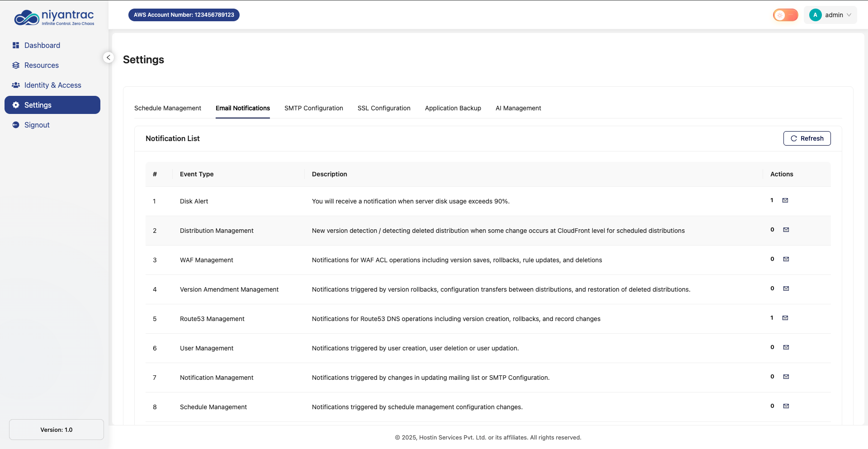868x449 pixels.
Task: Collapse the sidebar with the chevron arrow
Action: click(x=108, y=57)
